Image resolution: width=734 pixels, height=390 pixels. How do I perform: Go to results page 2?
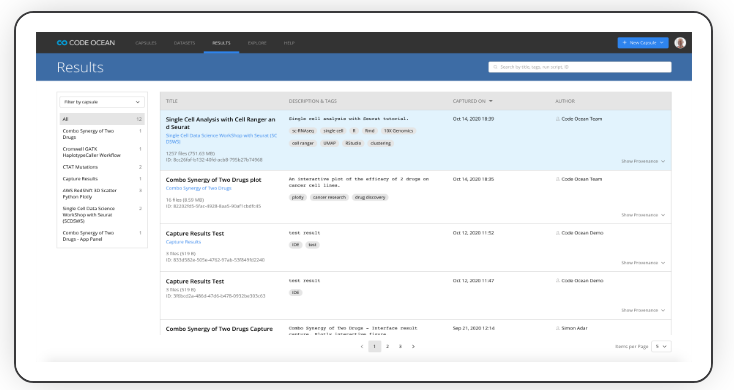click(387, 346)
